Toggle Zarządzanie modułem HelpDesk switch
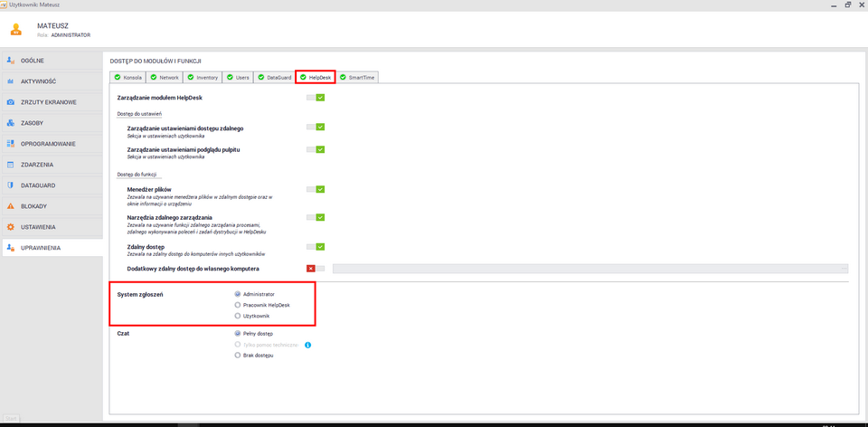868x427 pixels. tap(316, 97)
